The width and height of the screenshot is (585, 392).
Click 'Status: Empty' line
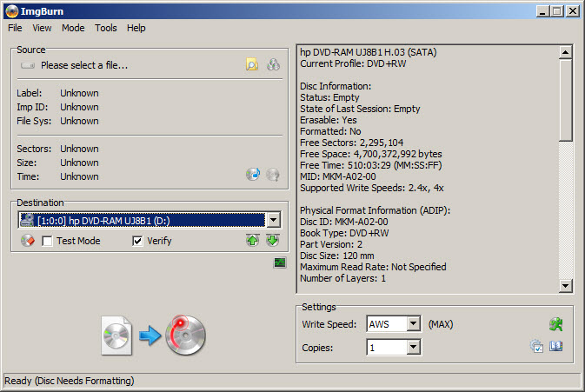(329, 97)
